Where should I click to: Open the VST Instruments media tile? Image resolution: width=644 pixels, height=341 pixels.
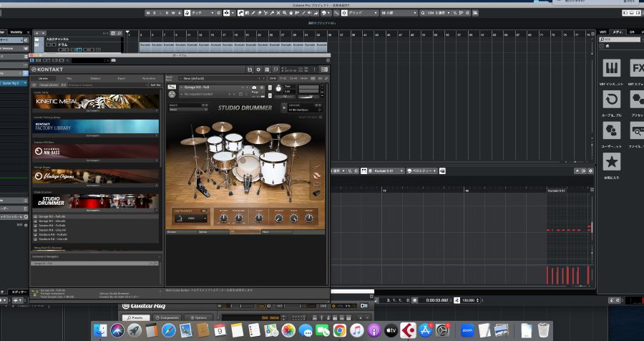click(611, 68)
